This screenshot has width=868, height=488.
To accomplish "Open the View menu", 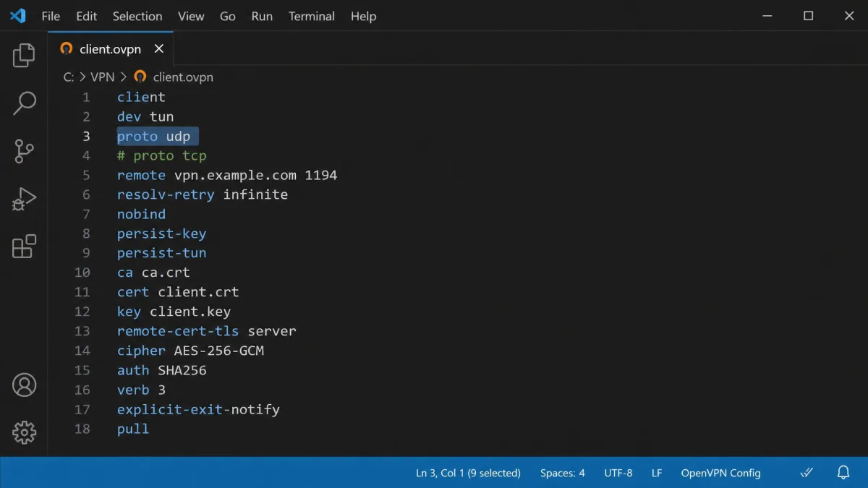I will click(191, 16).
